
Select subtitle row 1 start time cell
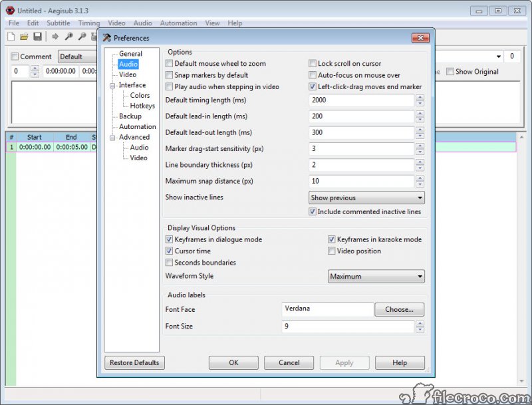tap(35, 147)
